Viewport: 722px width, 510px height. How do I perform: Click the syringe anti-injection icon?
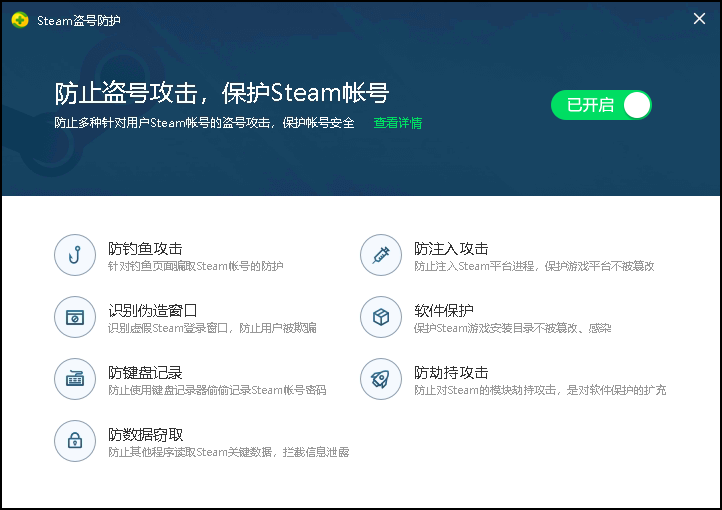tap(381, 255)
